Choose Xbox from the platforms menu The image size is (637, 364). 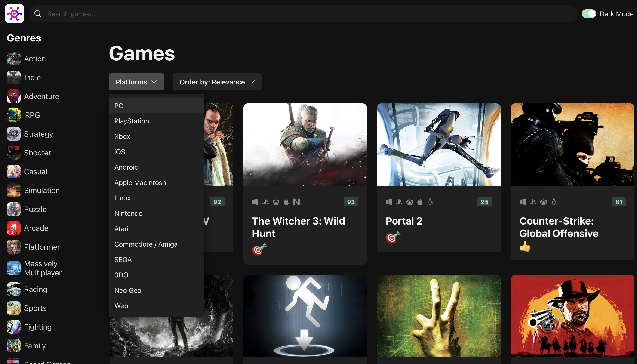click(x=157, y=136)
